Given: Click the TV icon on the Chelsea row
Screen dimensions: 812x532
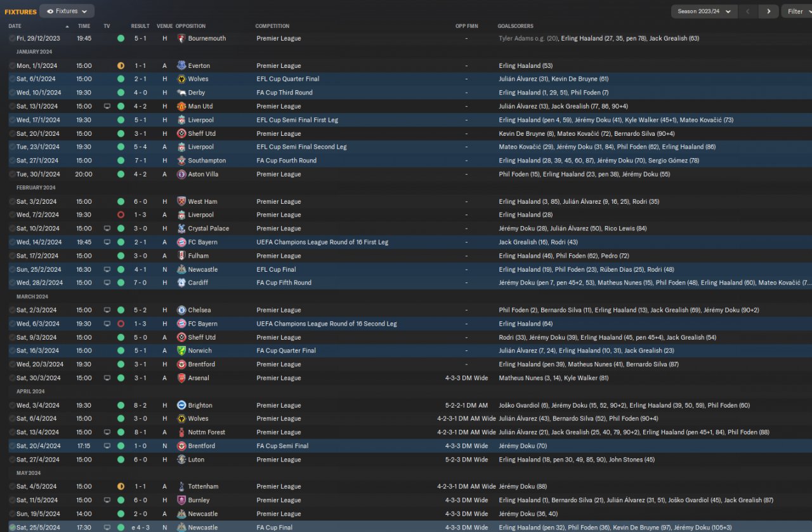Looking at the screenshot, I should coord(107,310).
